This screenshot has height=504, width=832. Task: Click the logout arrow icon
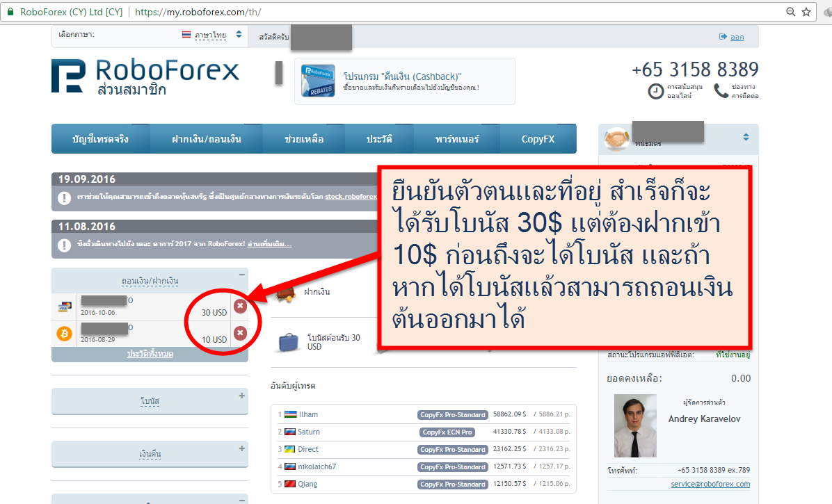723,37
